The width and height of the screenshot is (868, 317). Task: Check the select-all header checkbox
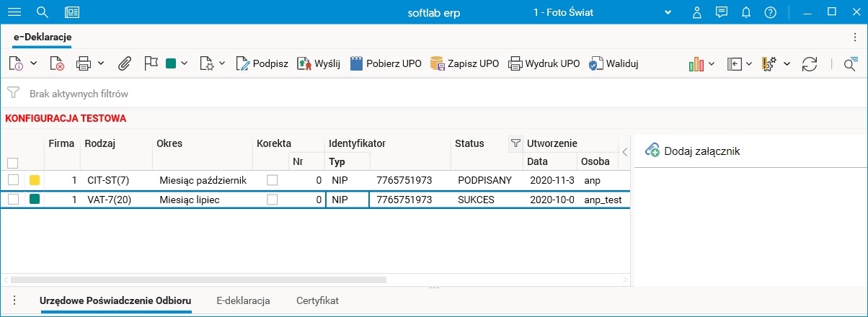(13, 163)
